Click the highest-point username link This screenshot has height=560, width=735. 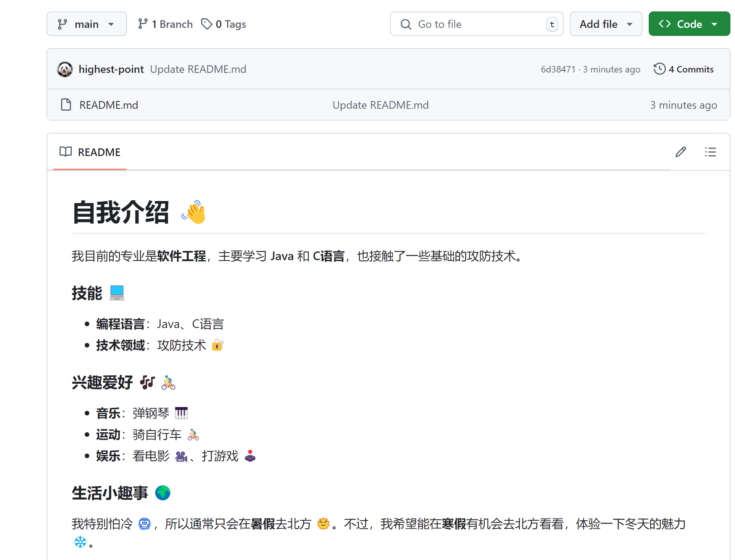[111, 69]
